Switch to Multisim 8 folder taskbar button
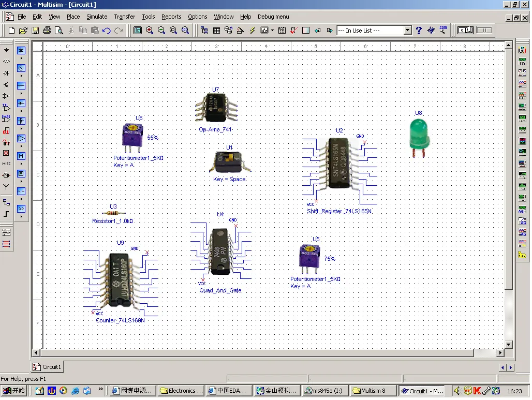This screenshot has width=532, height=400. click(x=373, y=391)
